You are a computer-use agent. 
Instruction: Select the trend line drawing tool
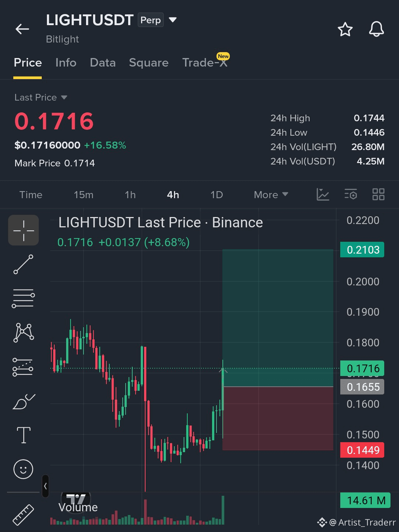coord(23,264)
